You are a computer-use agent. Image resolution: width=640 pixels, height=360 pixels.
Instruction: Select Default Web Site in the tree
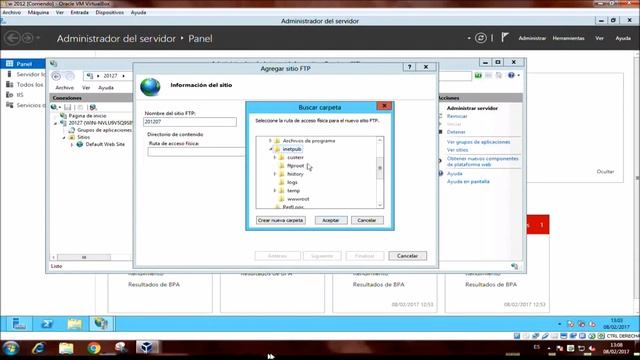[x=105, y=144]
